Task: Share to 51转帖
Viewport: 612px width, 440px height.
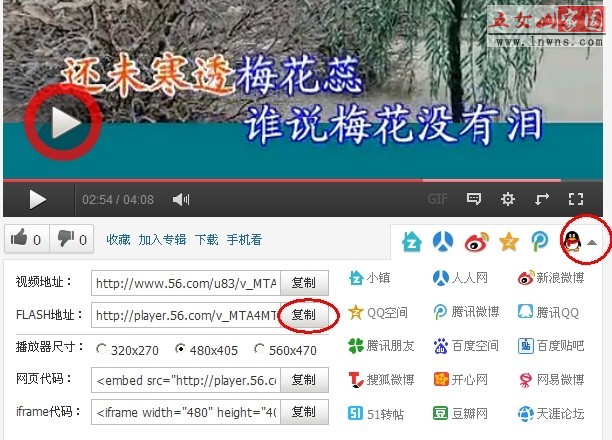Action: pos(376,413)
